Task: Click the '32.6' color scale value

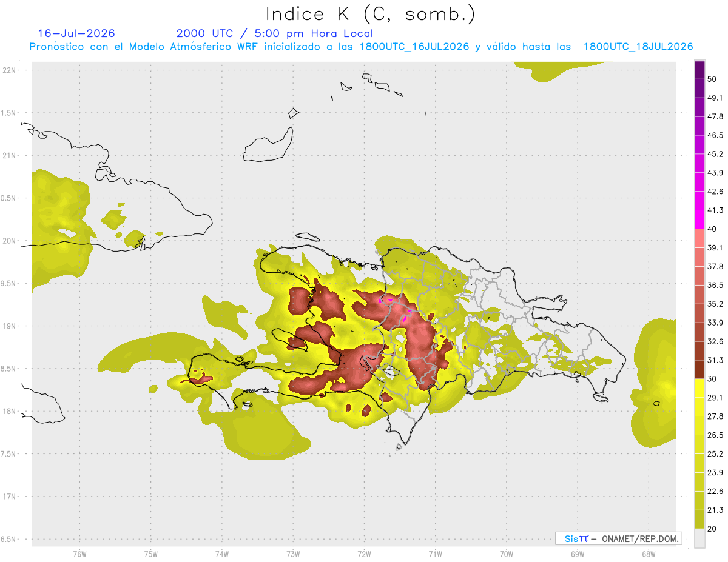Action: coord(715,342)
